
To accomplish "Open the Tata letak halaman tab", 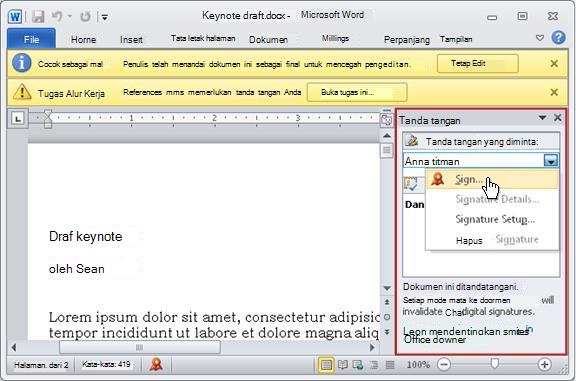I will point(203,38).
